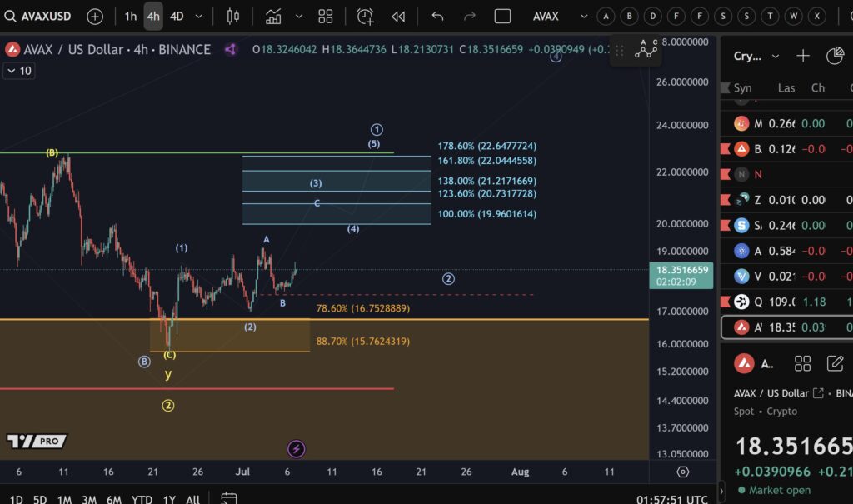Screen dimensions: 853x504
Task: Collapse the indicator legend showing 10
Action: 20,71
